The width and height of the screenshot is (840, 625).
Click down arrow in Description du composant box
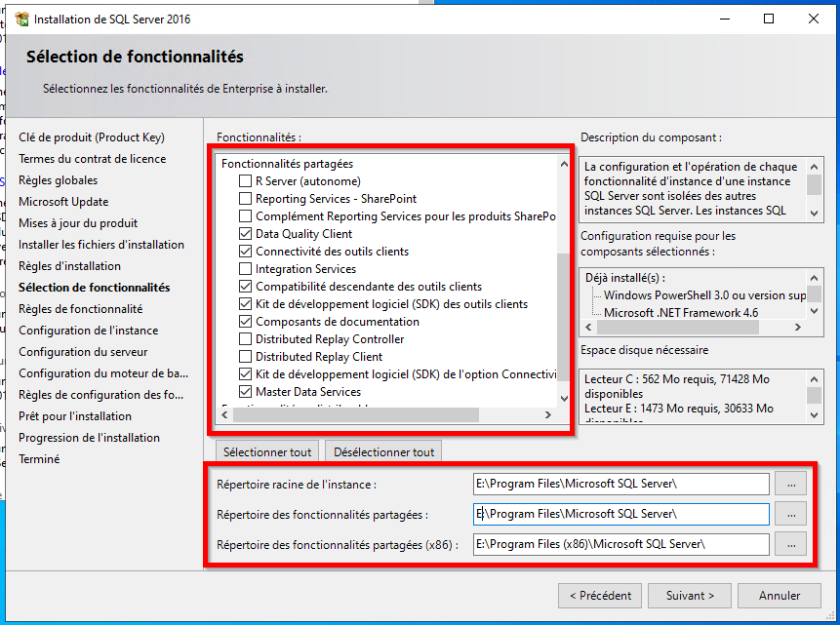pyautogui.click(x=815, y=214)
